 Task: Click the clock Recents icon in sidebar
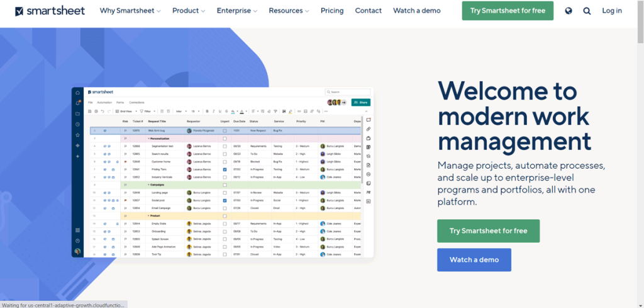[77, 124]
